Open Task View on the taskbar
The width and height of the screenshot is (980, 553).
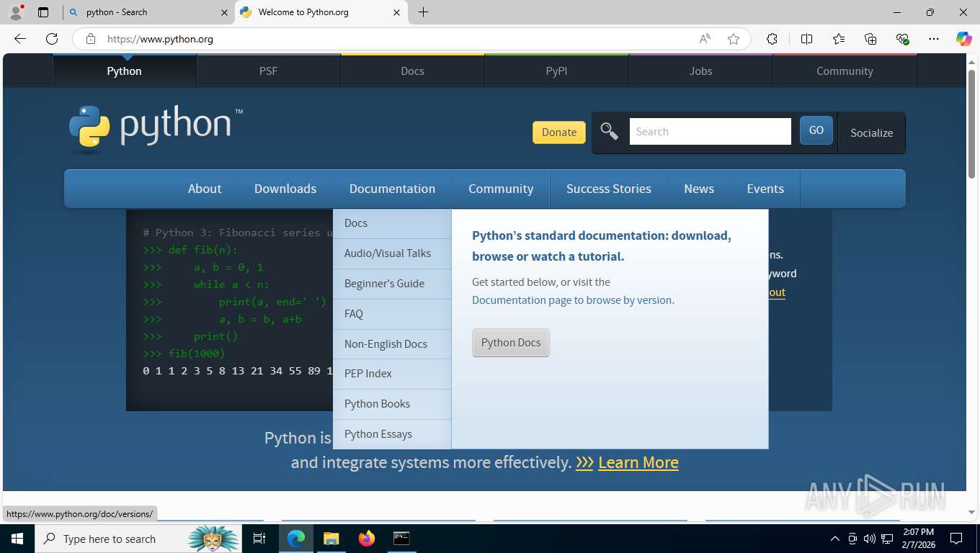coord(259,539)
